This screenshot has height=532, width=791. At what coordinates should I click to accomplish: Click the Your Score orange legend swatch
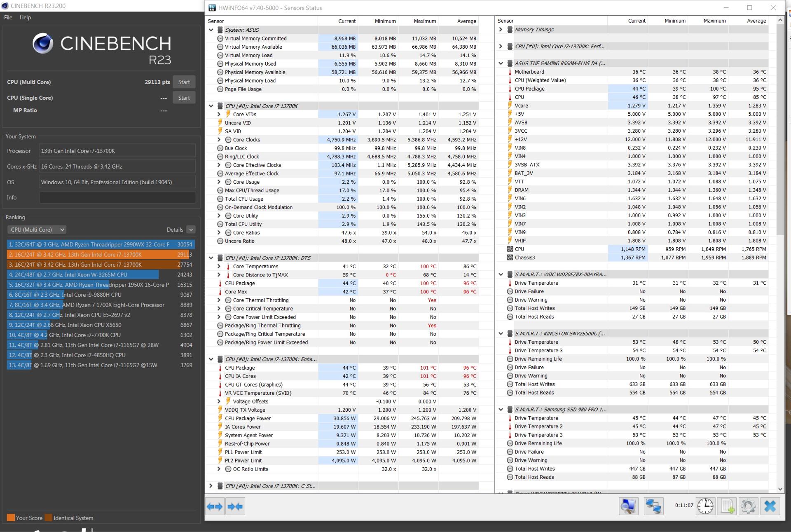tap(11, 518)
